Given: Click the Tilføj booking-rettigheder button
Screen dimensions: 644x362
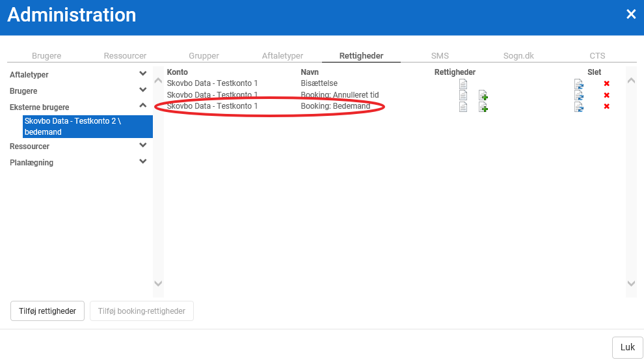Looking at the screenshot, I should (142, 311).
